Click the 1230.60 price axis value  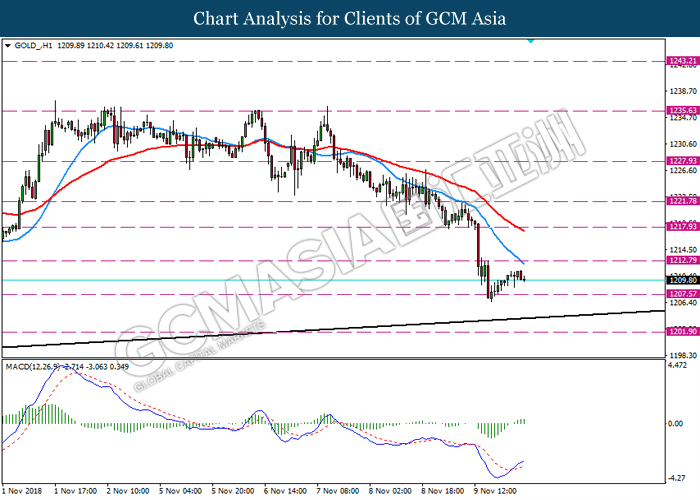(x=683, y=144)
